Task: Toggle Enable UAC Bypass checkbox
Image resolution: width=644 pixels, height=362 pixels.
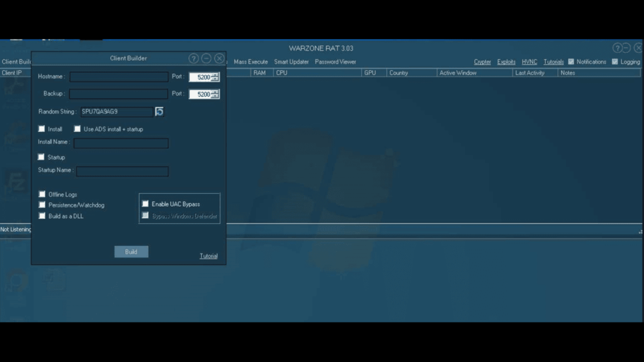Action: [x=145, y=204]
